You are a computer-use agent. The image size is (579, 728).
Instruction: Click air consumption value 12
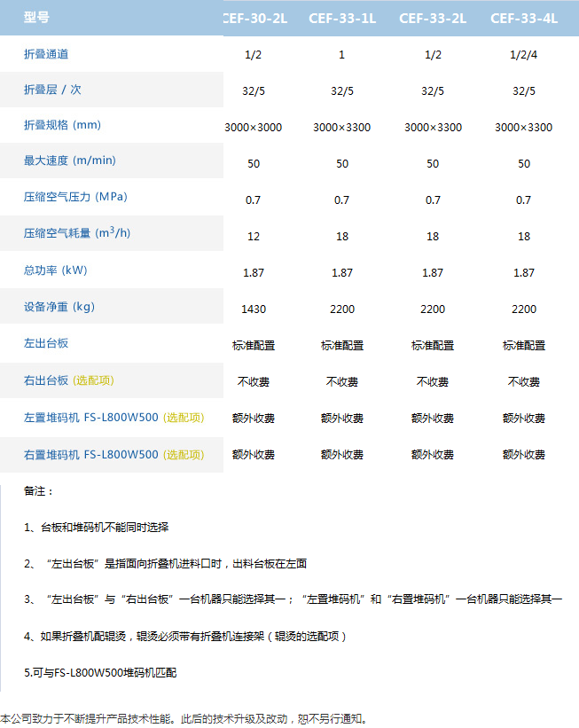(x=254, y=237)
